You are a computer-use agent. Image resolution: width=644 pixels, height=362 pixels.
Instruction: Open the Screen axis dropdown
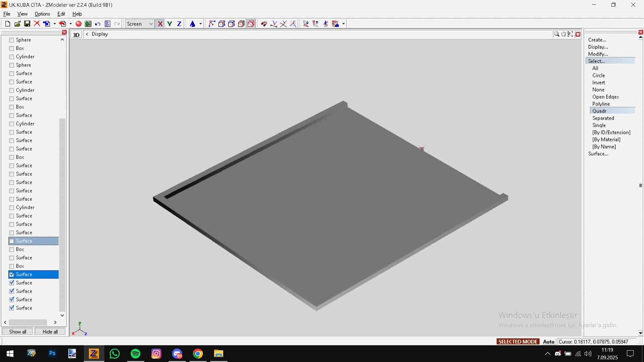(151, 24)
